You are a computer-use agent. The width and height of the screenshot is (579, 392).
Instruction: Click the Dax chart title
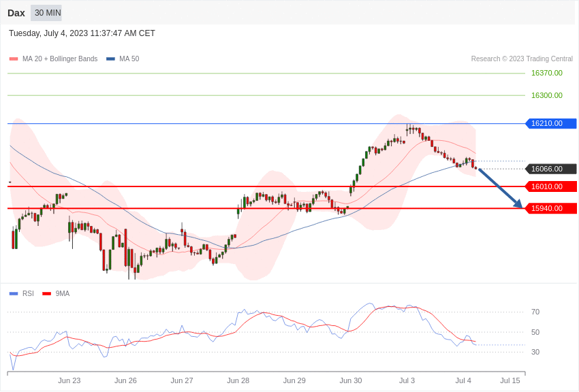click(x=16, y=14)
